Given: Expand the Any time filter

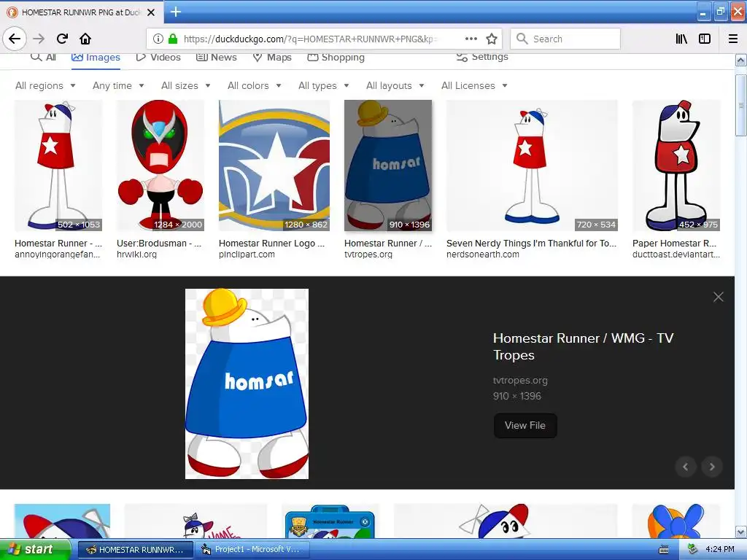Looking at the screenshot, I should click(119, 86).
